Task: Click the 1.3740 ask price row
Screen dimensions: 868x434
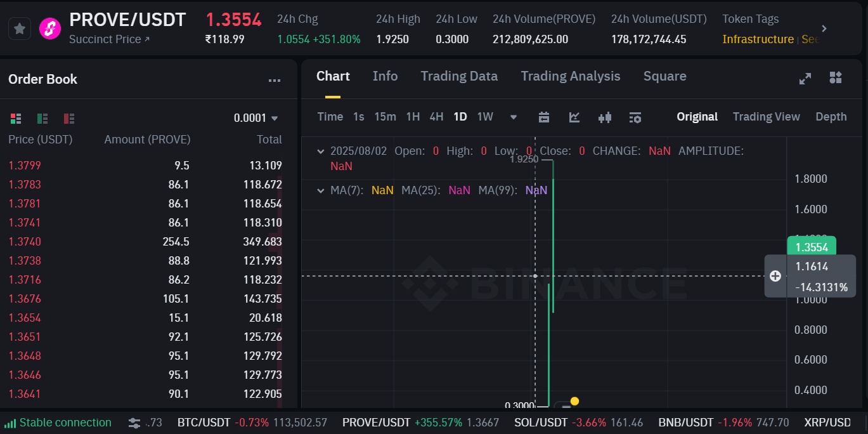Action: 25,242
